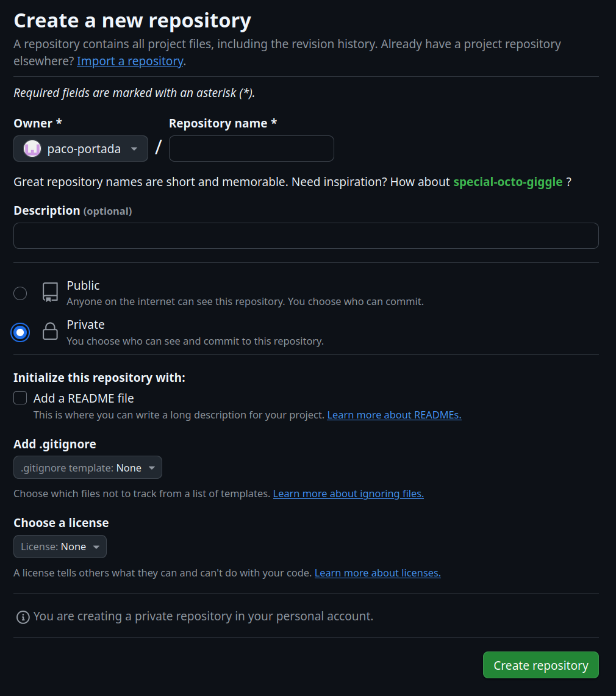Focus the Description text field
The image size is (616, 696).
tap(306, 235)
